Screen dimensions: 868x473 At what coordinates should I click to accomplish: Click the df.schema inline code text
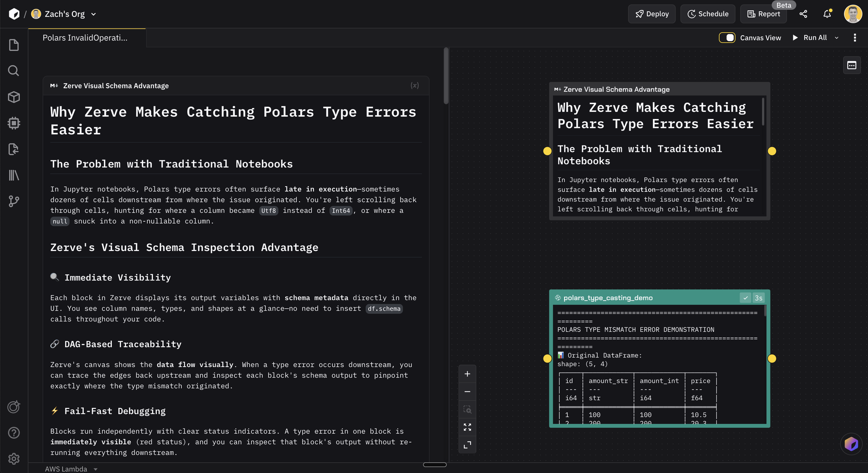(384, 309)
